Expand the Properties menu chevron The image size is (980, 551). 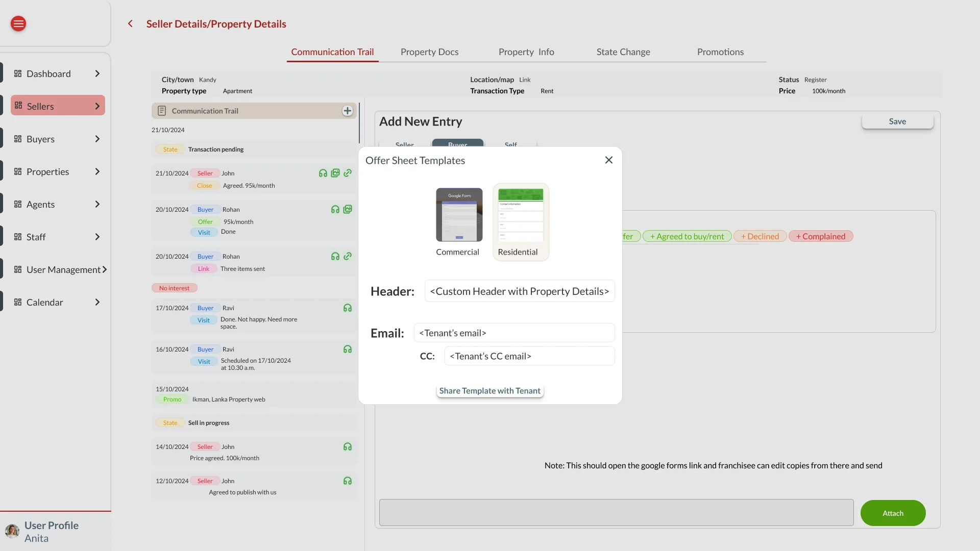[97, 171]
